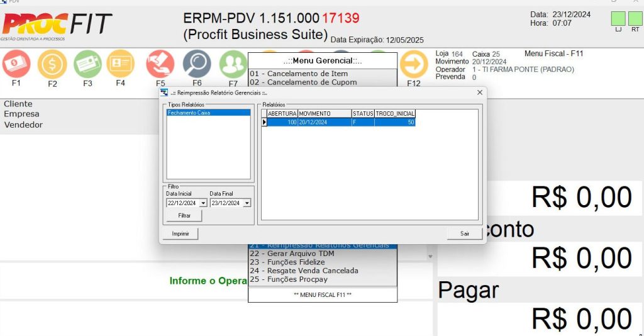Screen dimensions: 644x336
Task: Click the F4 ID card icon
Action: pos(120,64)
